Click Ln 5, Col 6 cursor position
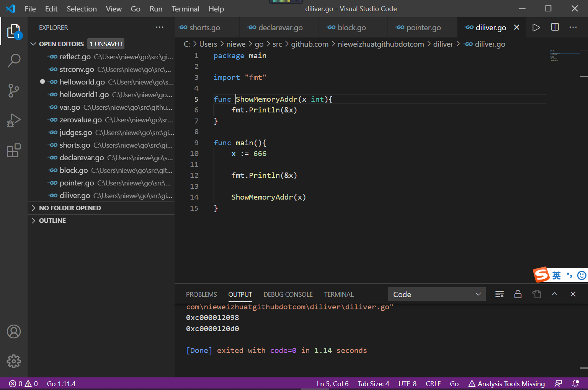 (x=333, y=383)
